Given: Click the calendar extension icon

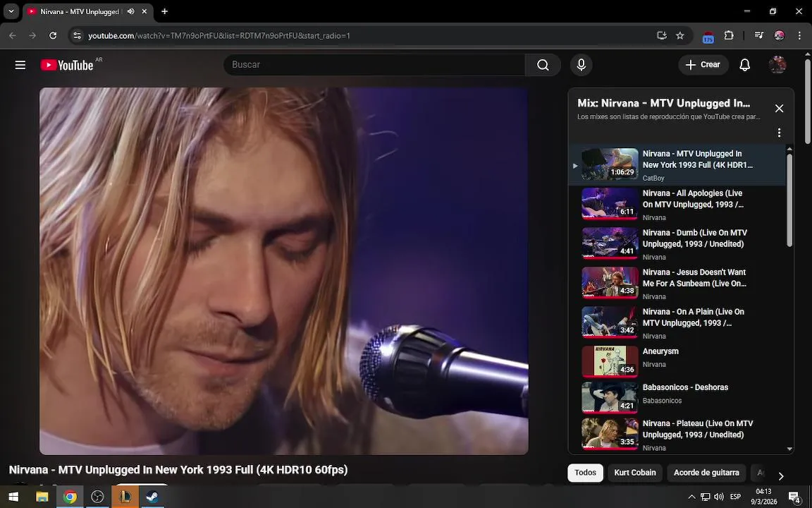Looking at the screenshot, I should (x=708, y=36).
